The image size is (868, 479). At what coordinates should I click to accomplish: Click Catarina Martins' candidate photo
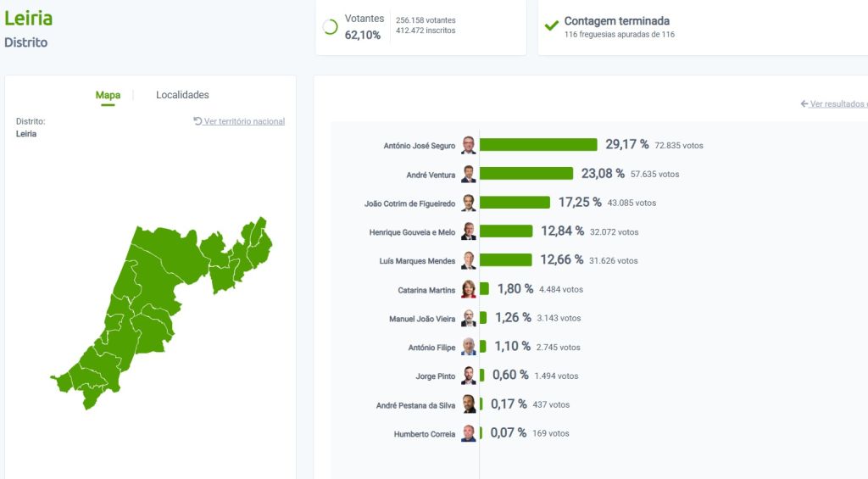click(468, 289)
